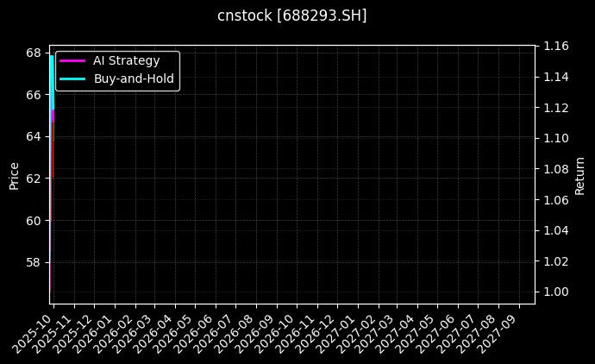Click the 62 tick on the Price axis
Image resolution: width=595 pixels, height=364 pixels.
pos(34,179)
